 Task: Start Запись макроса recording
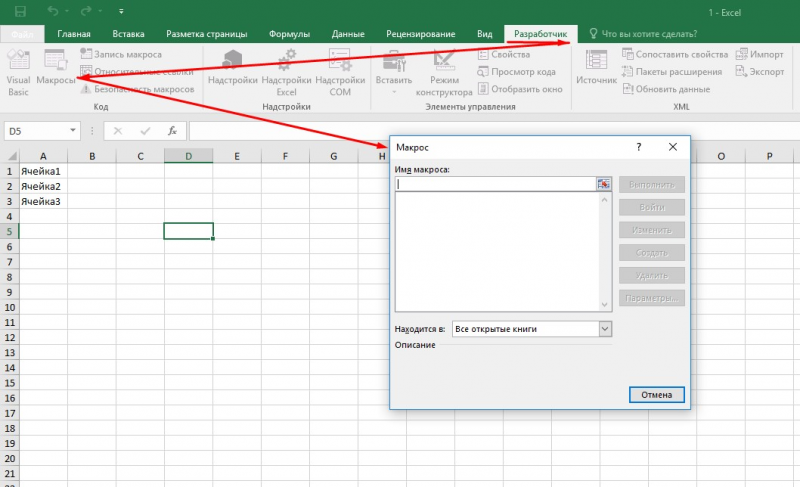(x=121, y=54)
